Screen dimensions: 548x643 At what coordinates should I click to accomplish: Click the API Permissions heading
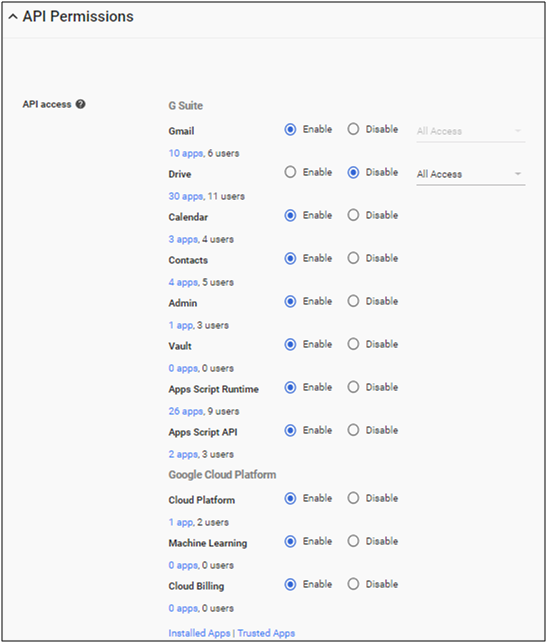coord(78,17)
